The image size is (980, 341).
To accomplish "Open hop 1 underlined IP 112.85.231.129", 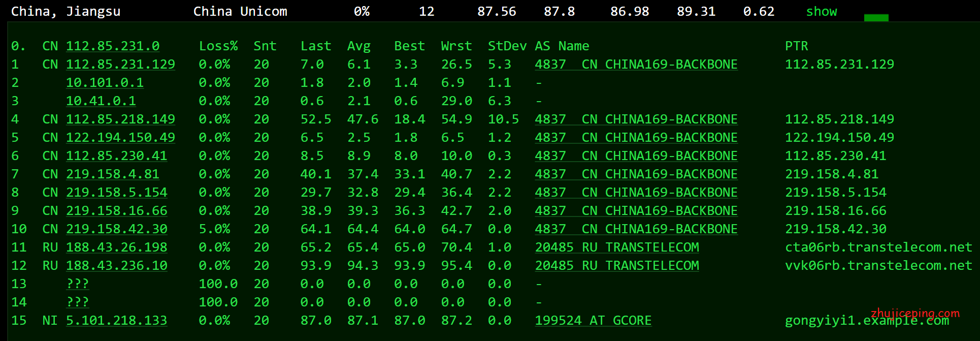I will pos(120,65).
